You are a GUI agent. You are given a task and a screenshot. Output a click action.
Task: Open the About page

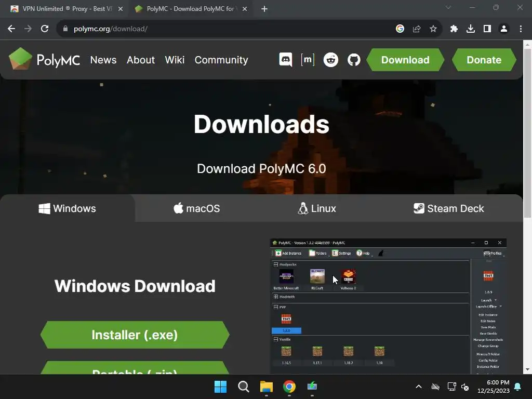click(x=140, y=60)
